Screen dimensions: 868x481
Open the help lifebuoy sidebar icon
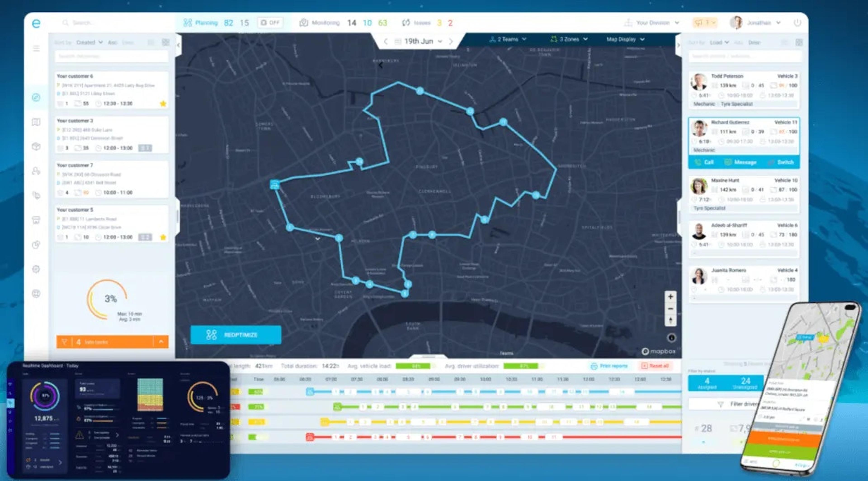click(36, 294)
